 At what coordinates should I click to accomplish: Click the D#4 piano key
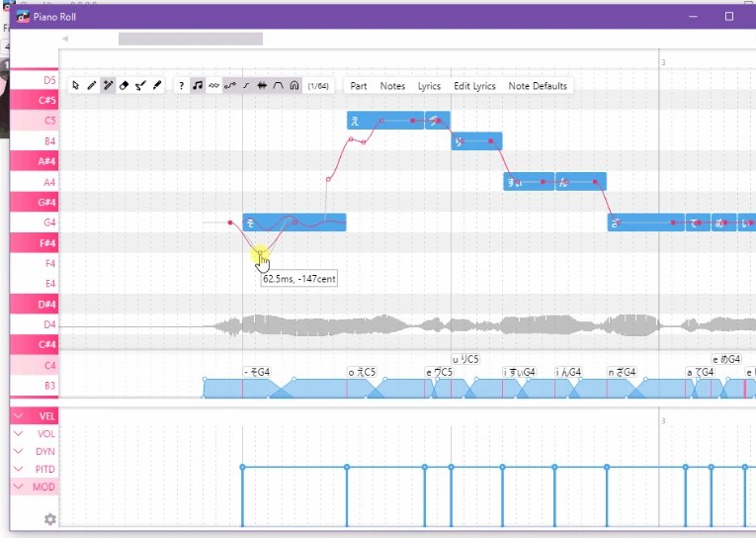click(x=35, y=304)
